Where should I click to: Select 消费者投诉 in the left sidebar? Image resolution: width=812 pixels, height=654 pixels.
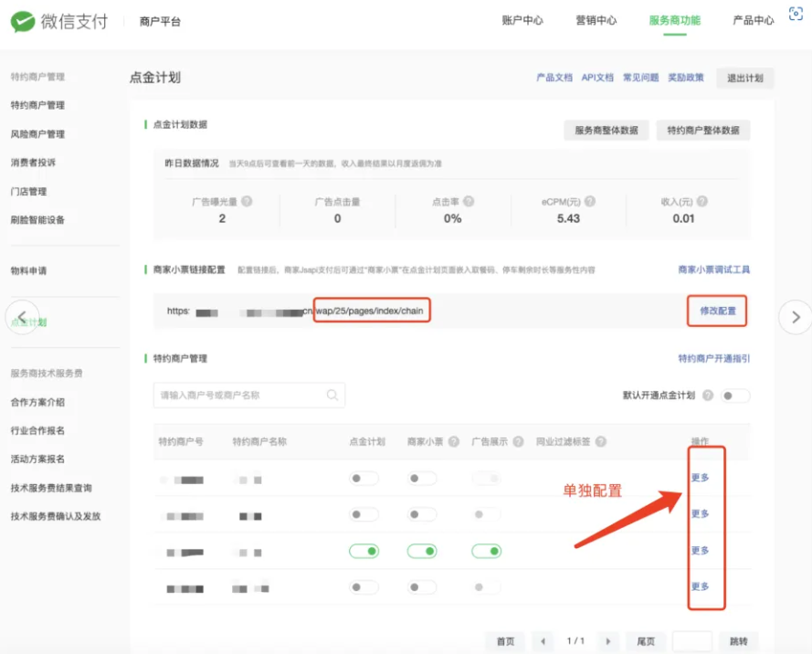(x=33, y=163)
